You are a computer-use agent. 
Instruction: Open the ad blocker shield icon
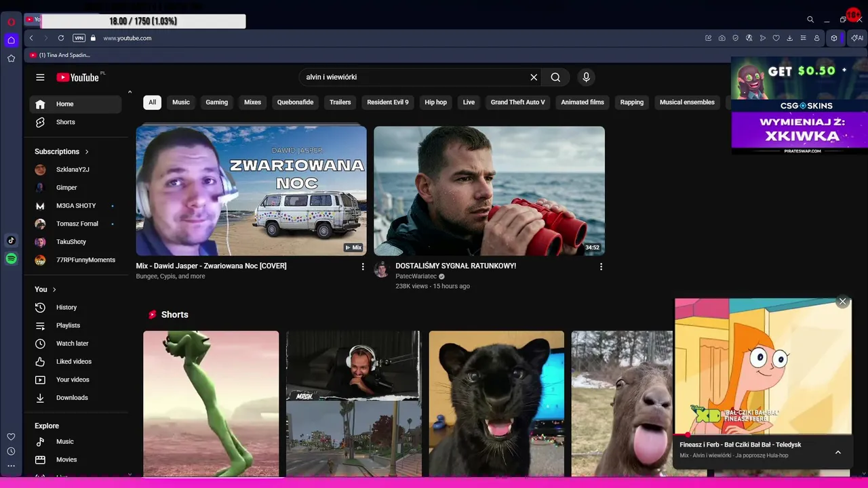736,38
